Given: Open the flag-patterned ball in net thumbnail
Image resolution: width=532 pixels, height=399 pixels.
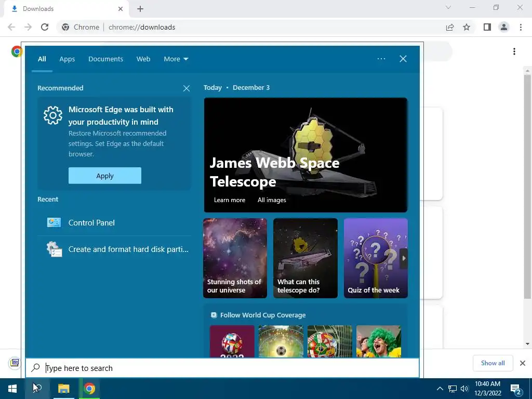Looking at the screenshot, I should click(330, 341).
